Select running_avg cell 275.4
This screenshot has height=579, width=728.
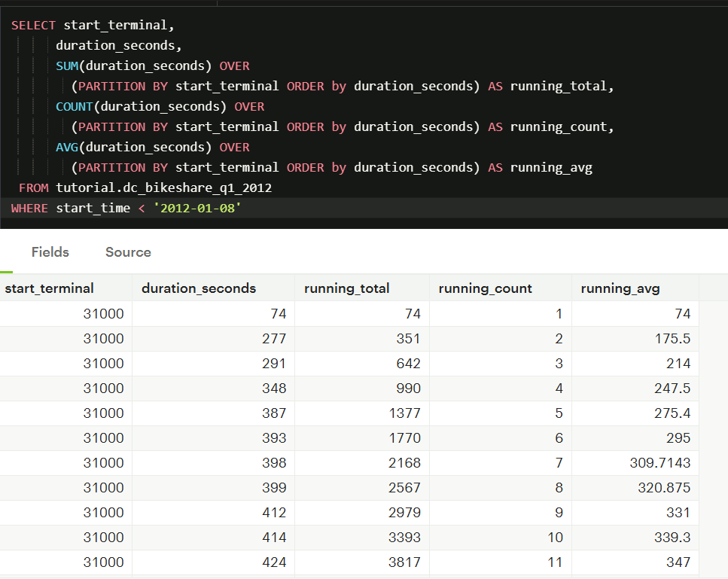[635, 413]
